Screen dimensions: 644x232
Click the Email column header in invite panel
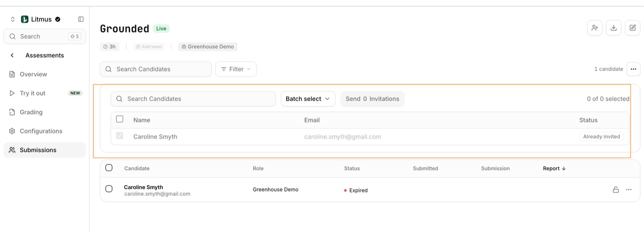(312, 120)
